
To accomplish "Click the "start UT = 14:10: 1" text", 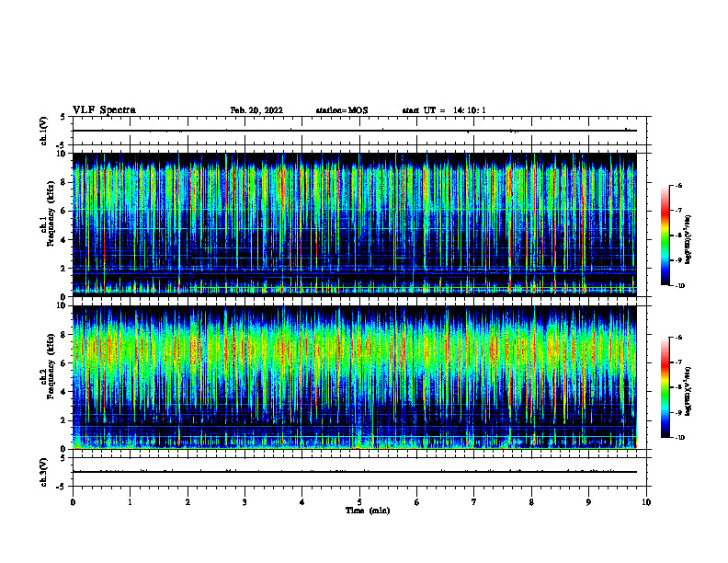I will [x=444, y=110].
